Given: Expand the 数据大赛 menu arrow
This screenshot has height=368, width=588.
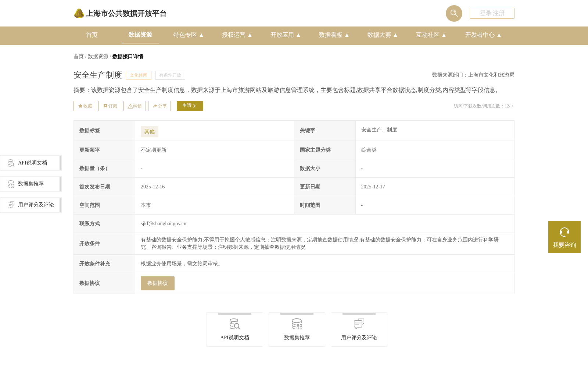Looking at the screenshot, I should tap(395, 35).
